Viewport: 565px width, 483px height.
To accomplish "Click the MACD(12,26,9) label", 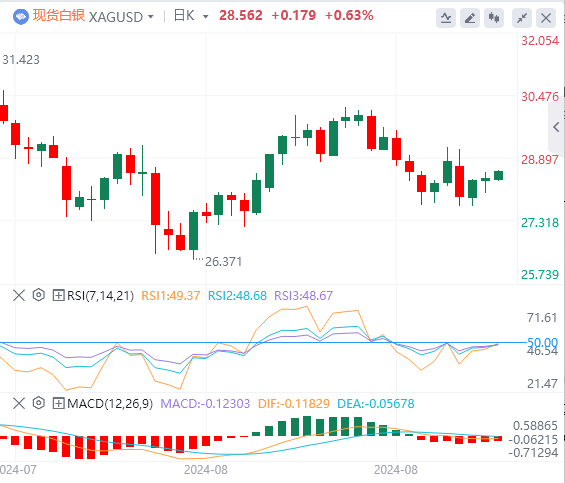I will pyautogui.click(x=110, y=403).
